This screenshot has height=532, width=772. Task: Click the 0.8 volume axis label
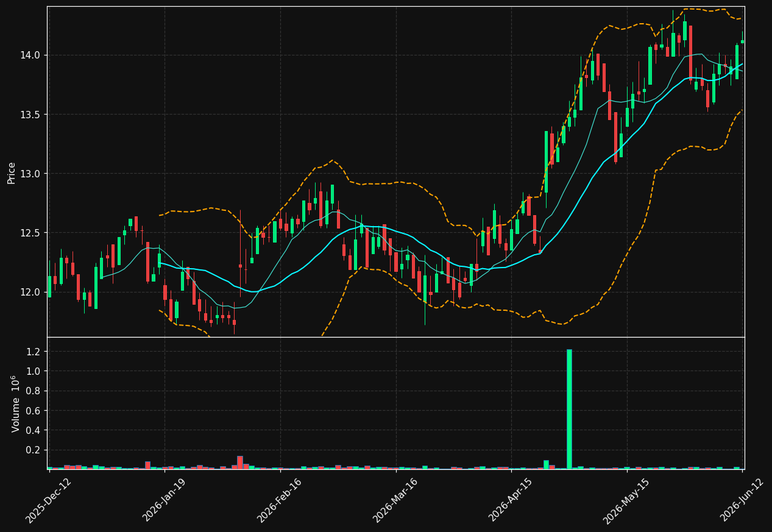34,391
